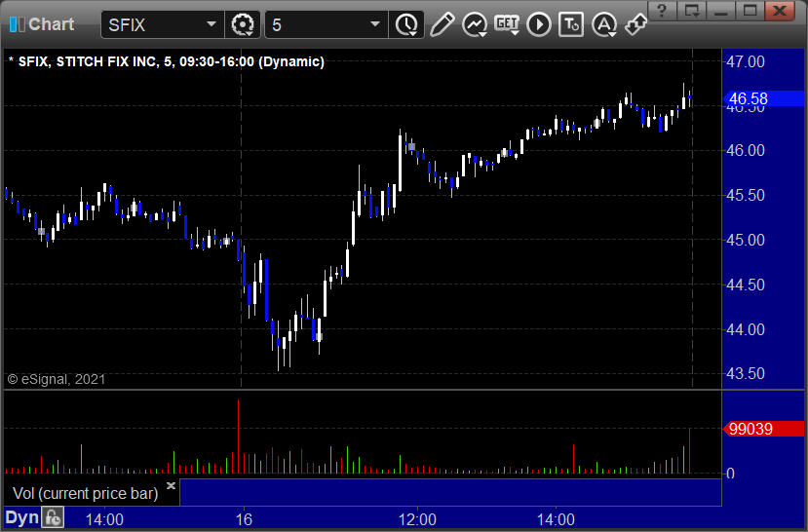Image resolution: width=808 pixels, height=532 pixels.
Task: Click the Chart window icon
Action: click(x=17, y=24)
